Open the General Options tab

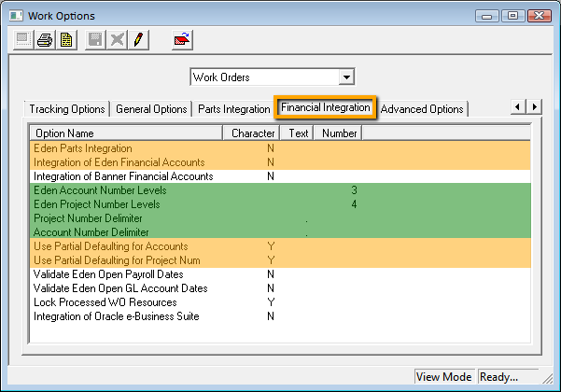click(152, 109)
